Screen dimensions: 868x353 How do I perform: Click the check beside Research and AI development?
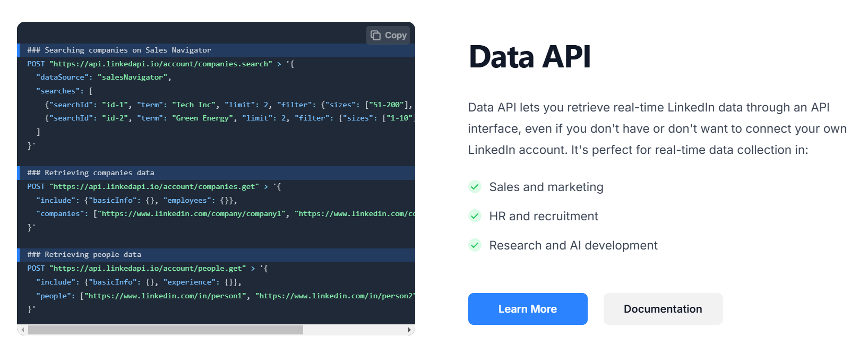[x=475, y=245]
